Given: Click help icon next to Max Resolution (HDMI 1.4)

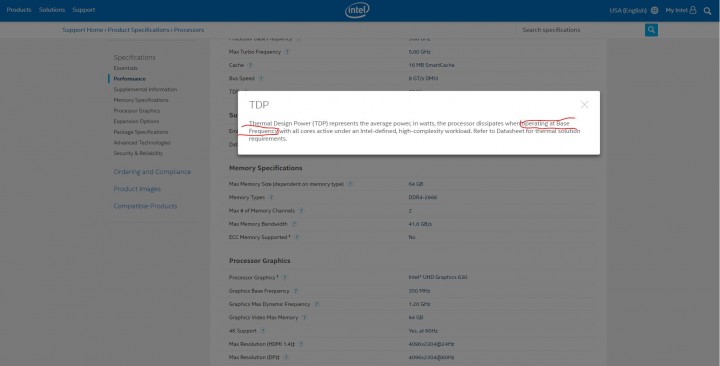Looking at the screenshot, I should [301, 344].
